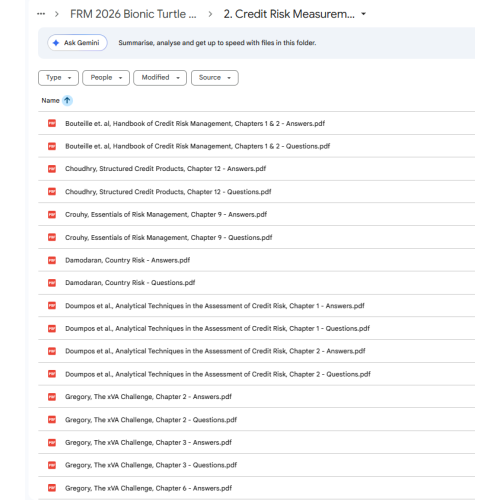Click PDF icon for Gregory Chapter 3 Answers
500x500 pixels.
pos(52,442)
